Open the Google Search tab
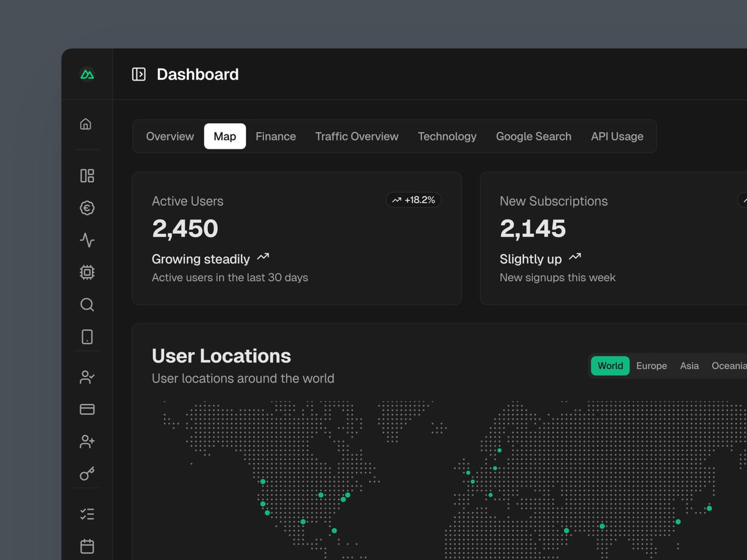747x560 pixels. click(x=533, y=136)
